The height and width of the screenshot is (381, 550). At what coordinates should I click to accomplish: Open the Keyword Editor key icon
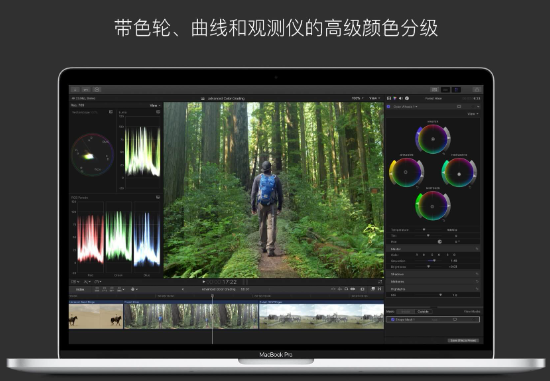(86, 90)
